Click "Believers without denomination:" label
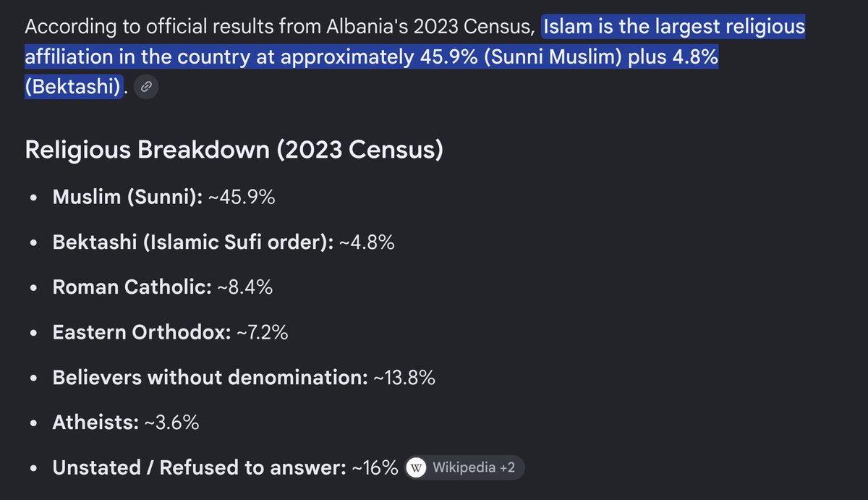 pyautogui.click(x=210, y=377)
